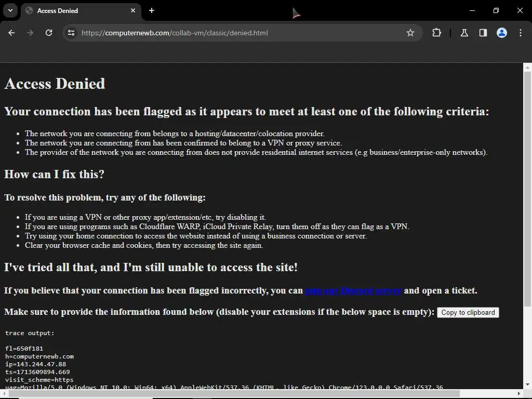Viewport: 532px width, 399px height.
Task: Expand the tab search dropdown
Action: click(10, 10)
